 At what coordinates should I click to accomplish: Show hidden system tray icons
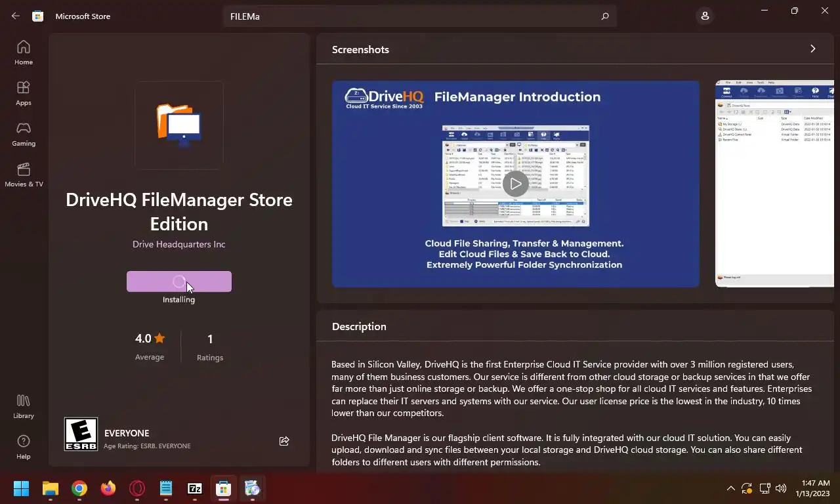[x=730, y=488]
